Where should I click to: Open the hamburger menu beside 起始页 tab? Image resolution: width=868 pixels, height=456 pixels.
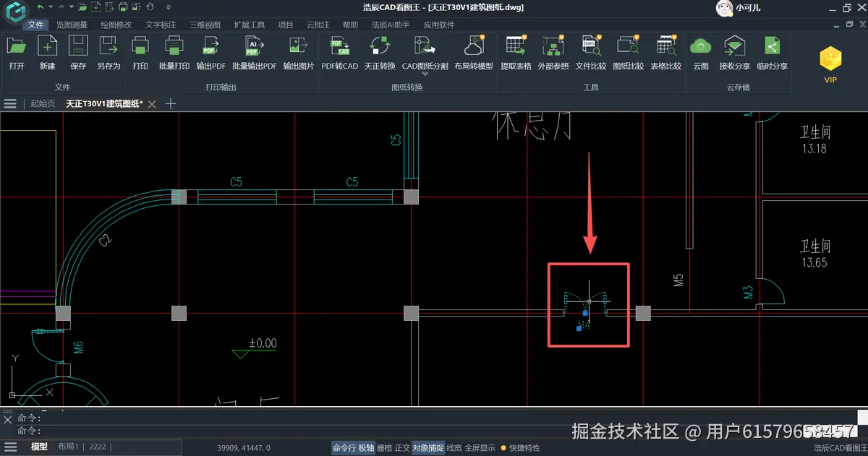point(10,103)
